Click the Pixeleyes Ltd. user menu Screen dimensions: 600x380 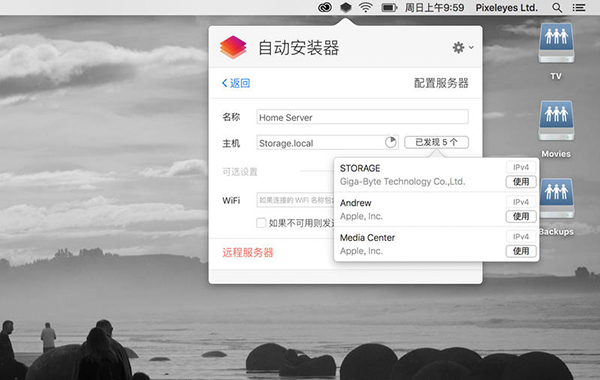[506, 8]
